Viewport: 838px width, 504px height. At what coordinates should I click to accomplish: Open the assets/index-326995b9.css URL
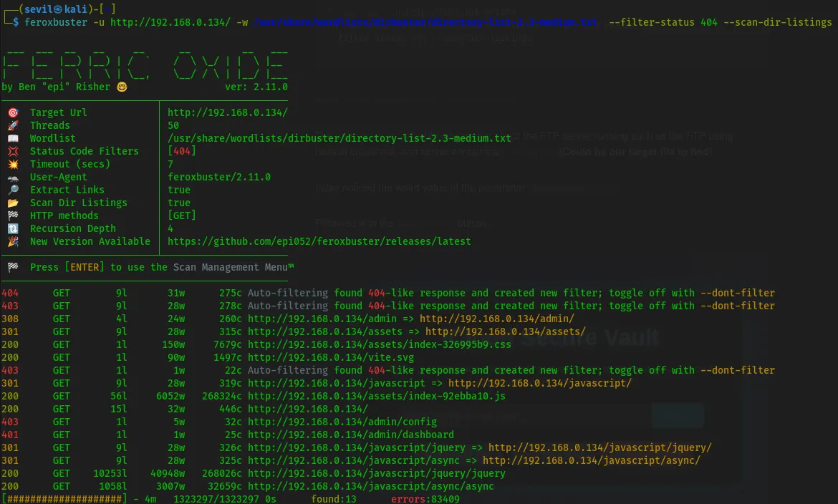tap(380, 345)
